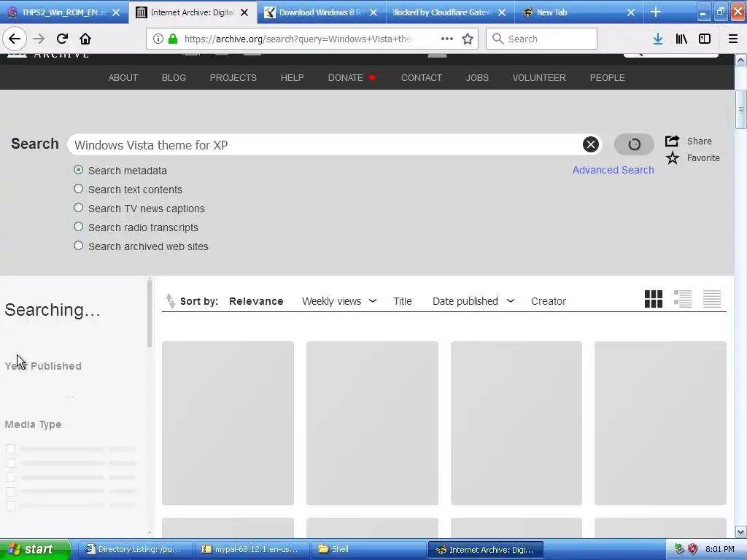Open the hamburger application menu
The width and height of the screenshot is (747, 560).
(x=733, y=39)
